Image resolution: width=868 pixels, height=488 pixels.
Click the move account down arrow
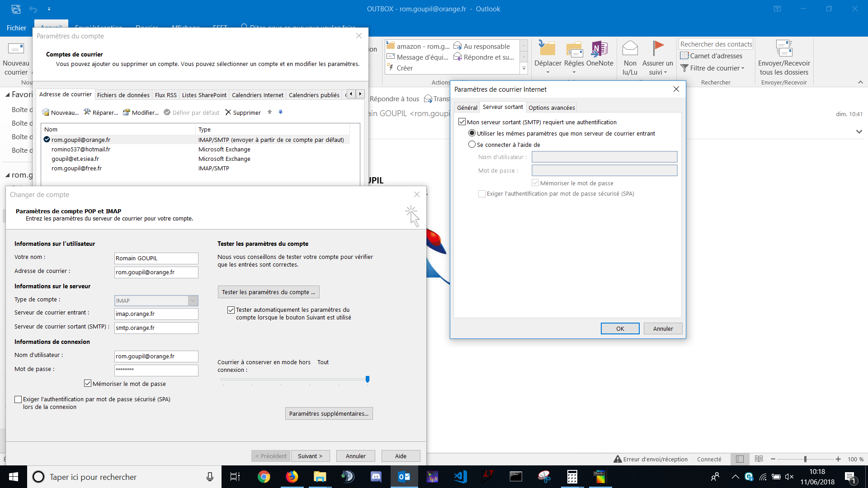tap(280, 112)
